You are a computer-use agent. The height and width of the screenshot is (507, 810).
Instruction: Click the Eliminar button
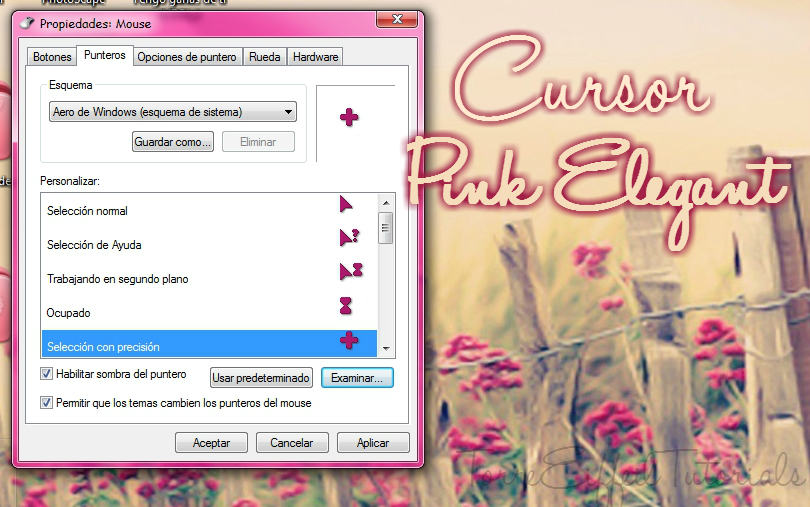point(258,142)
